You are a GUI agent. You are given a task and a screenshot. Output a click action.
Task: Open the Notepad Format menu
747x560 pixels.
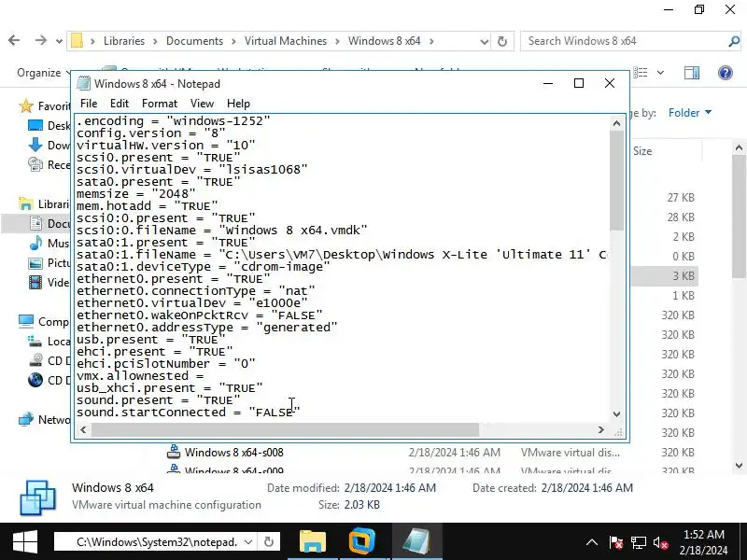(x=160, y=104)
